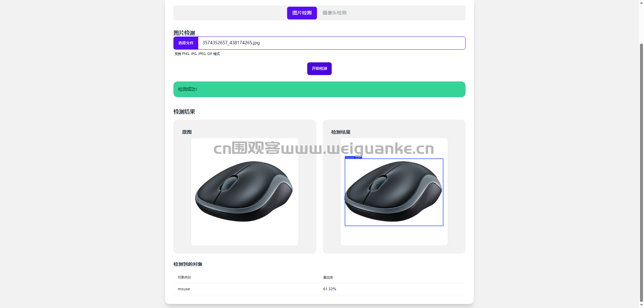
Task: Click the 支持 PNG, JPG, JPEG, GIF hint text
Action: [x=197, y=54]
